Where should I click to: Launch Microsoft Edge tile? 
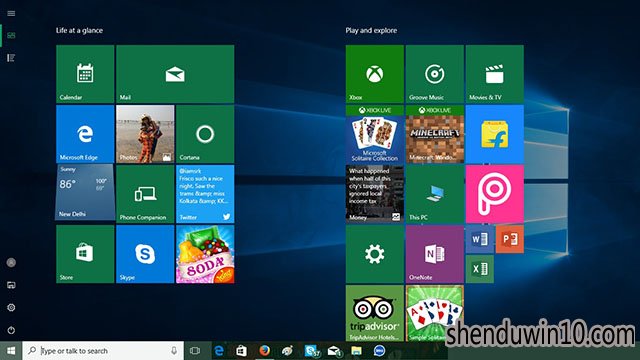click(85, 134)
